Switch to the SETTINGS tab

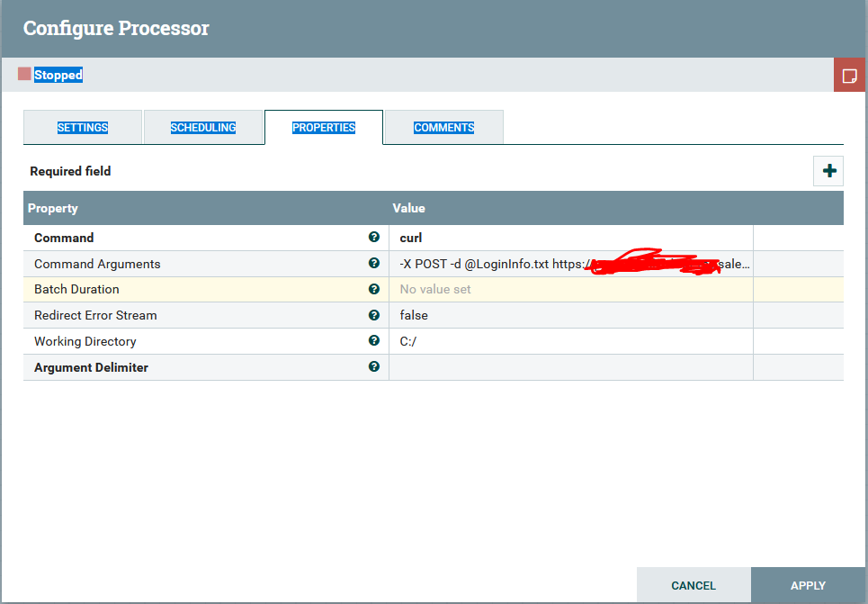tap(83, 127)
